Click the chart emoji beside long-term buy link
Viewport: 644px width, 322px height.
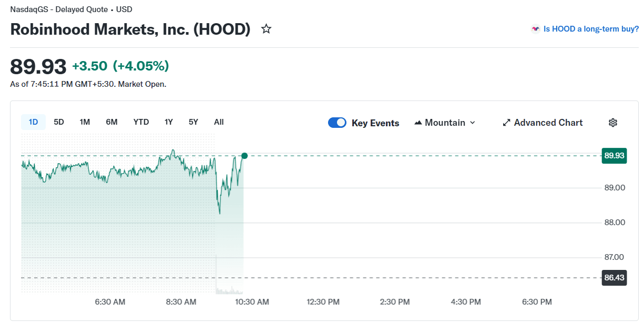535,28
